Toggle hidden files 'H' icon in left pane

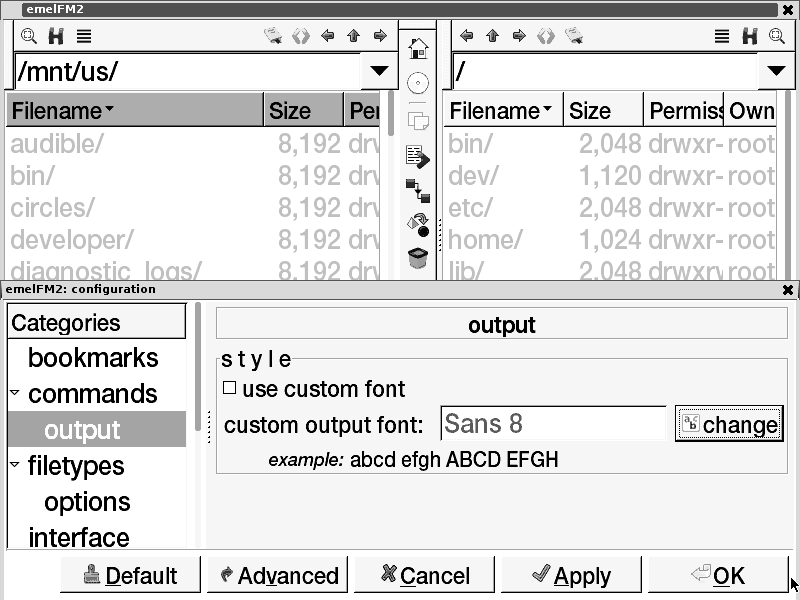click(x=56, y=36)
